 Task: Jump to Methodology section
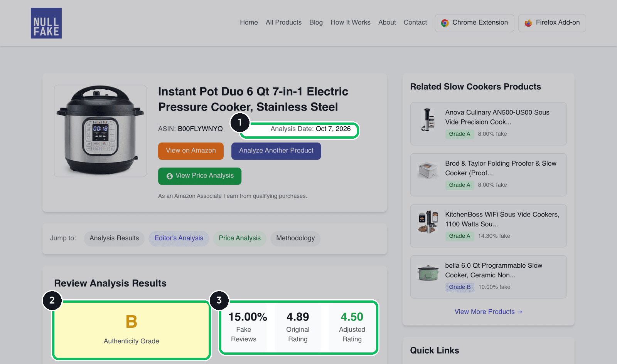click(x=295, y=238)
